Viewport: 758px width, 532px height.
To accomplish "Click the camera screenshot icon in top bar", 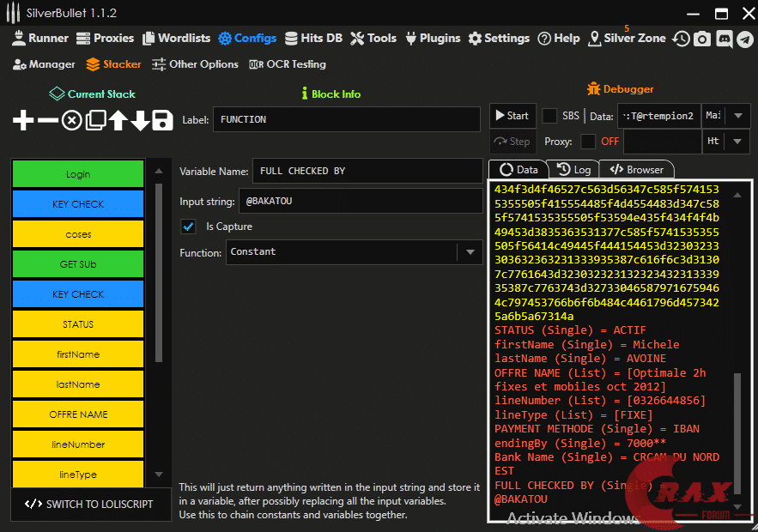I will click(702, 39).
